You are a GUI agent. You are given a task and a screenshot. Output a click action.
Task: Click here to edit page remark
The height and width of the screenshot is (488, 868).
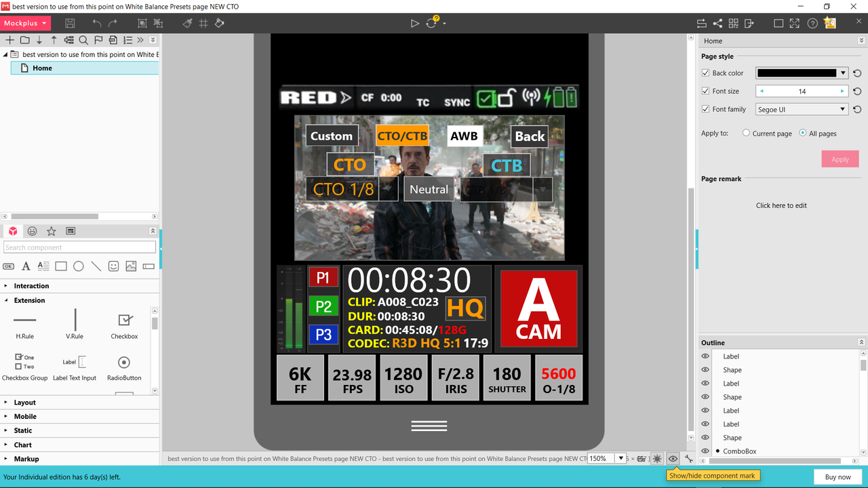[x=781, y=205]
